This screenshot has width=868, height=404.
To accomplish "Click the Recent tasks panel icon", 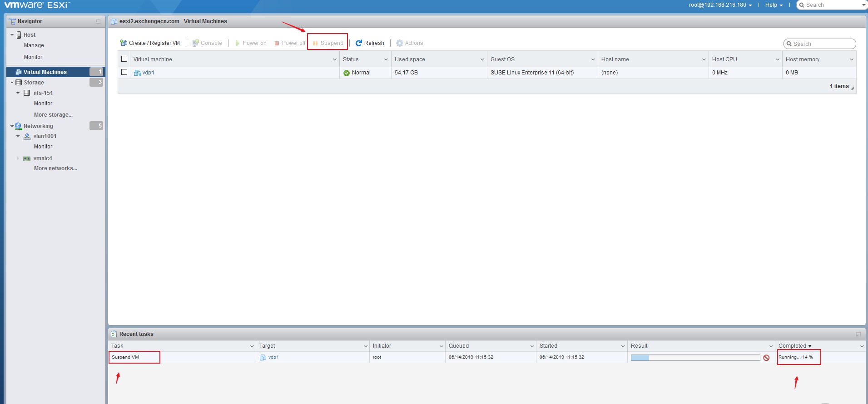I will (114, 334).
